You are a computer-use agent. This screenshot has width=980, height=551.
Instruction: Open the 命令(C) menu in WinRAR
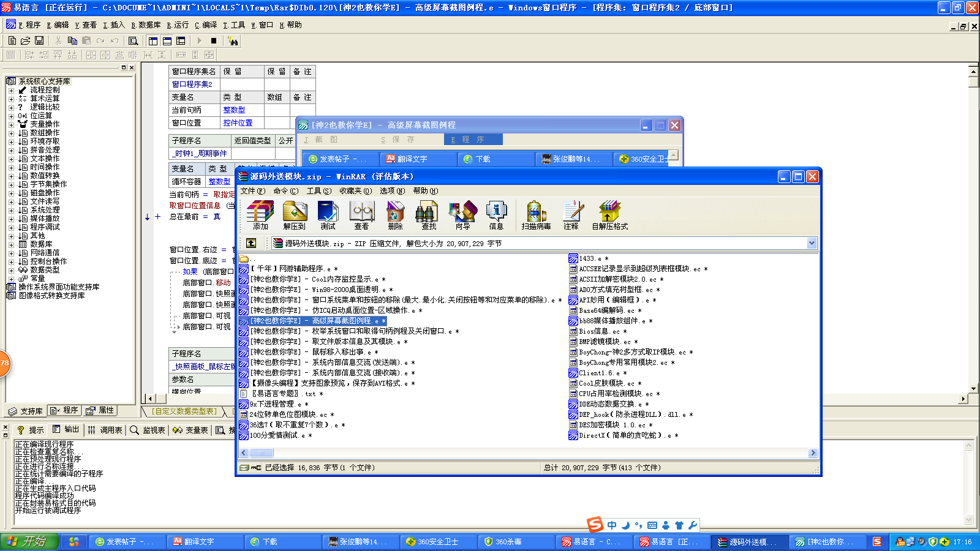click(286, 191)
